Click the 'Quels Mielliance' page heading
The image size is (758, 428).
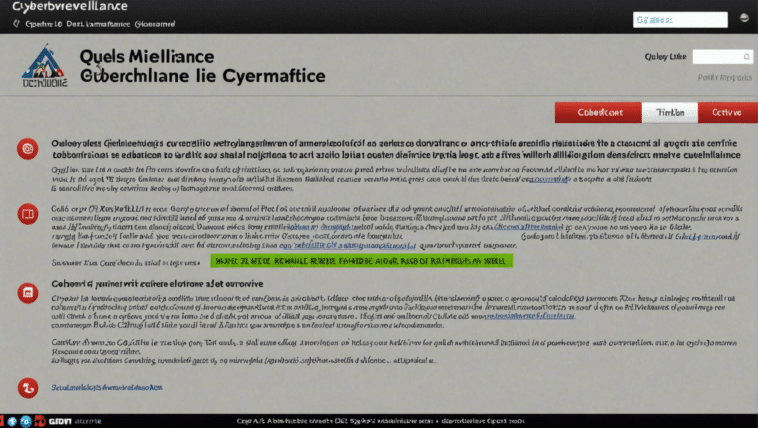(147, 57)
